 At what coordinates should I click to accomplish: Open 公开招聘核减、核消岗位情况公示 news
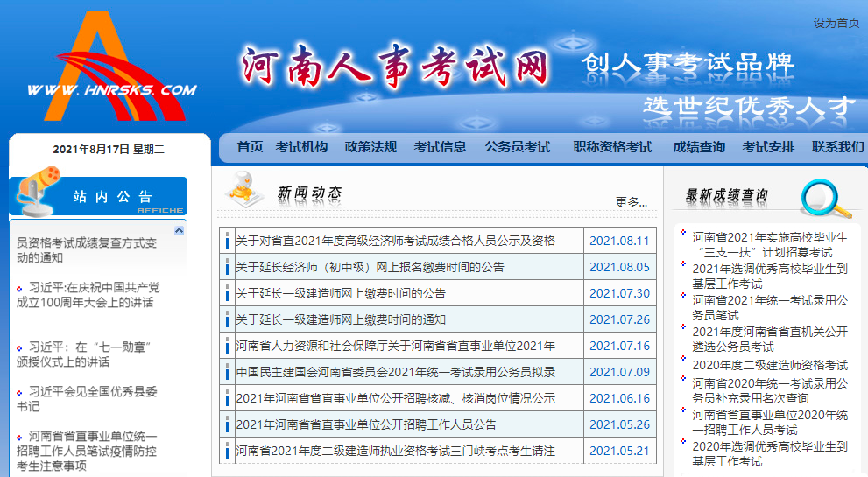(396, 398)
